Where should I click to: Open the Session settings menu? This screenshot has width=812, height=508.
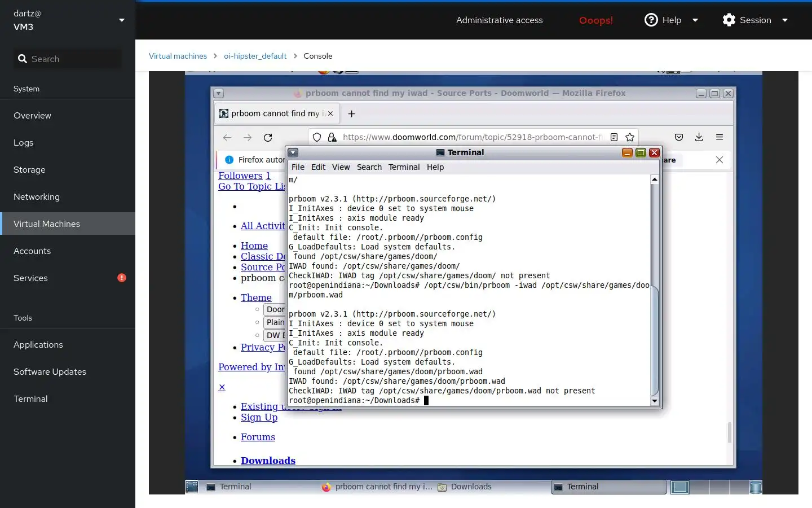point(755,20)
